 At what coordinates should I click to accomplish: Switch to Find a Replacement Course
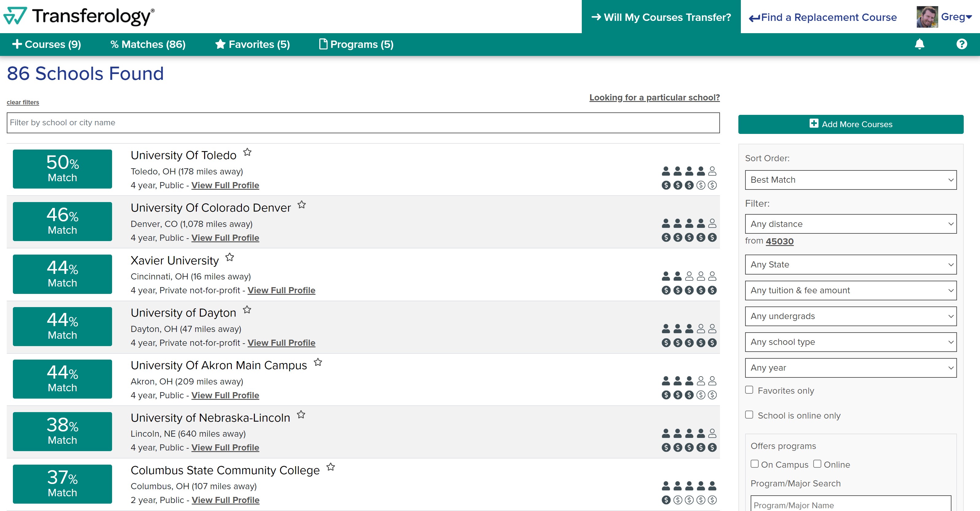(x=822, y=18)
